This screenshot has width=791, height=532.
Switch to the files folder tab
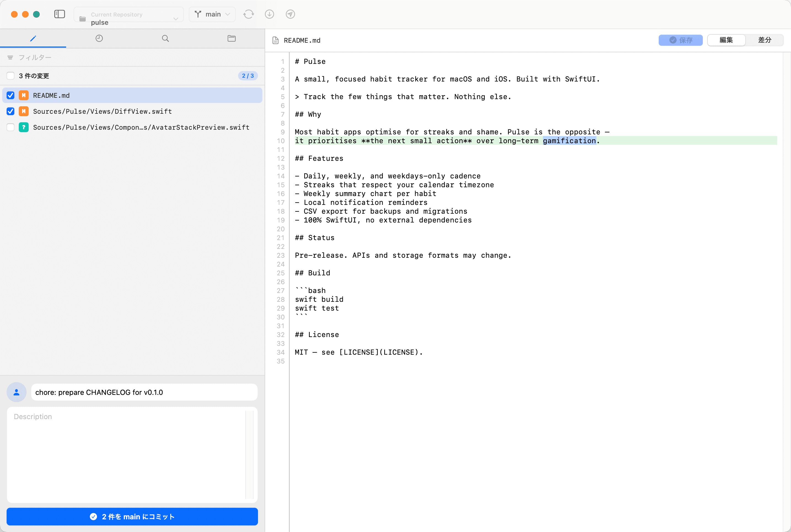tap(232, 38)
